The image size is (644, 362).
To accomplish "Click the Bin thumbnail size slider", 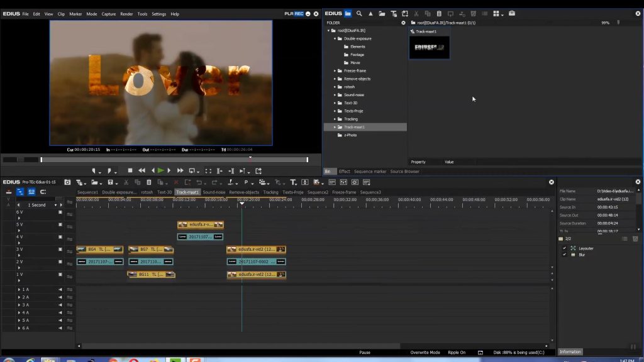I will click(x=619, y=23).
